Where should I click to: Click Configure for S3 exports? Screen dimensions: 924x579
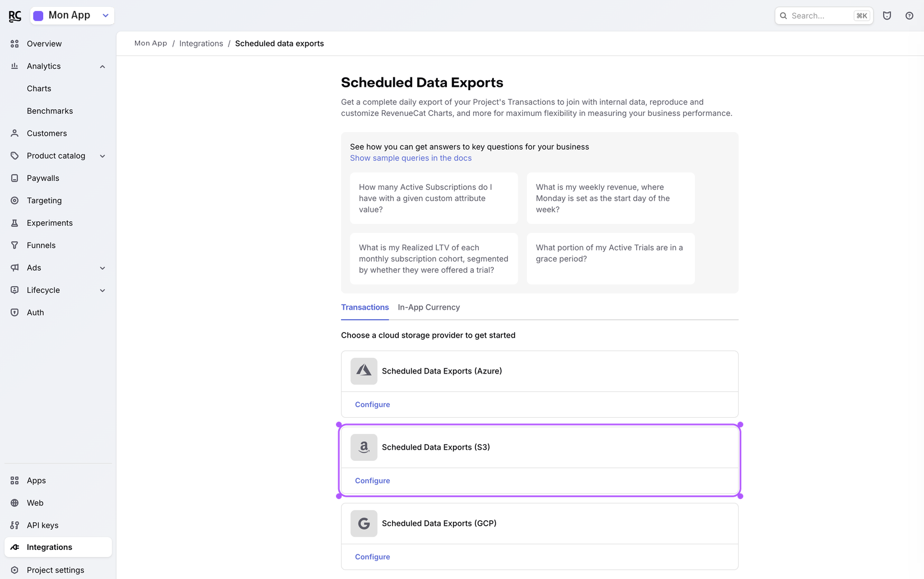372,480
